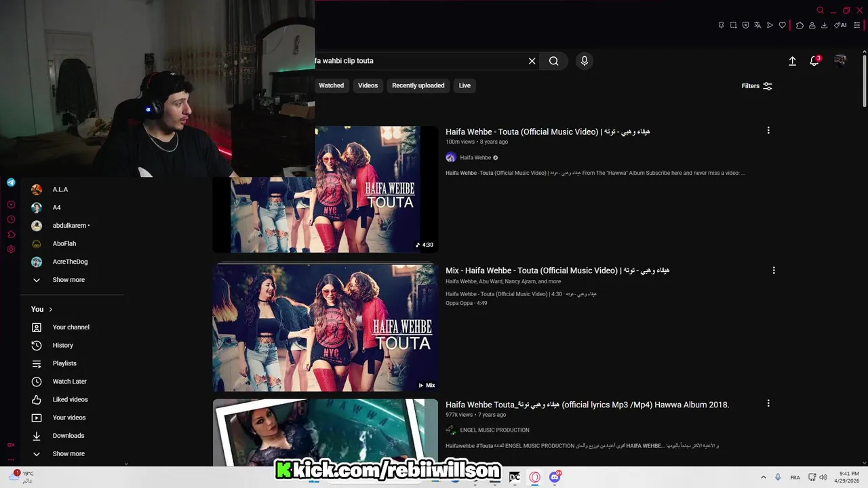Open Discord from the taskbar
This screenshot has height=488, width=868.
(x=555, y=477)
